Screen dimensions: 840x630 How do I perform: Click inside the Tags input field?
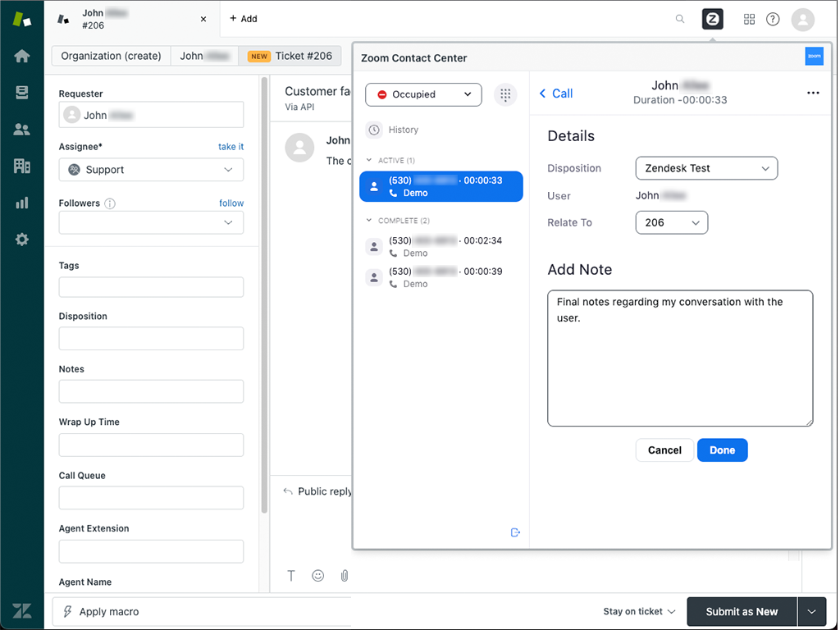151,287
